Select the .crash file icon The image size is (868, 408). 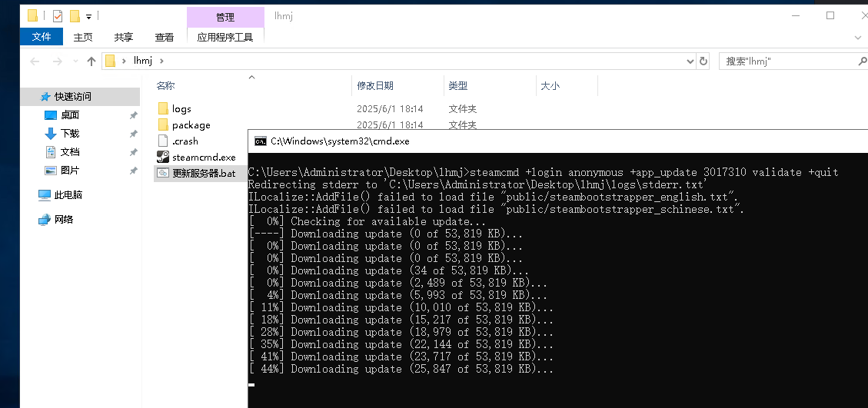click(163, 141)
